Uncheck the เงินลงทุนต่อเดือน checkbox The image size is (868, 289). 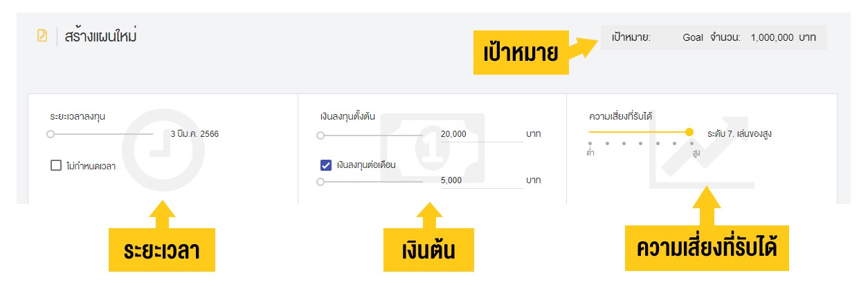point(326,165)
